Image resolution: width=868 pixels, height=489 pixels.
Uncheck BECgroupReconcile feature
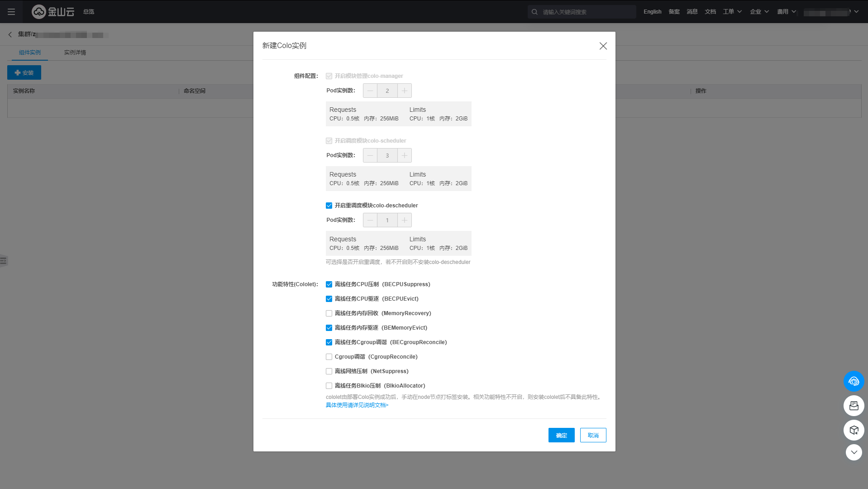[329, 342]
